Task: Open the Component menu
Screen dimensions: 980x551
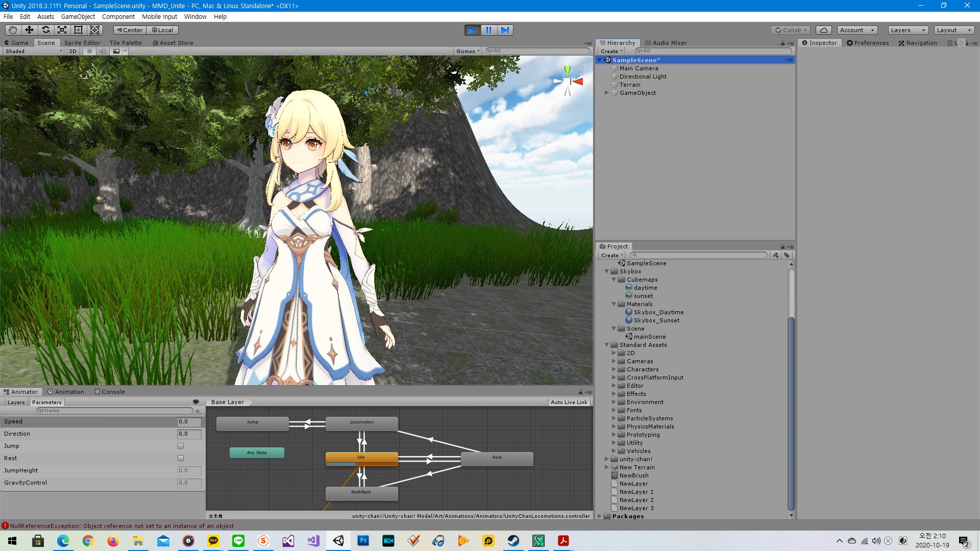Action: pyautogui.click(x=118, y=16)
